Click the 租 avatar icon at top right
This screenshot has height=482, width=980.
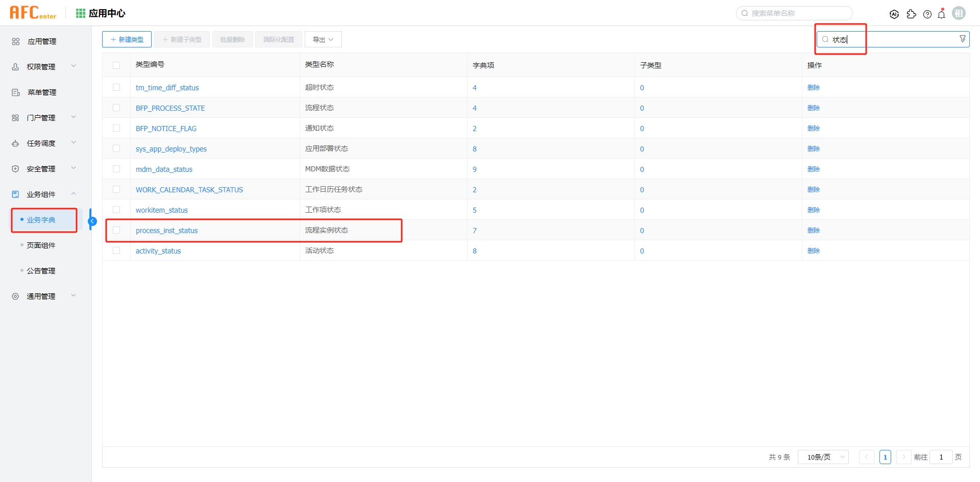pos(959,13)
